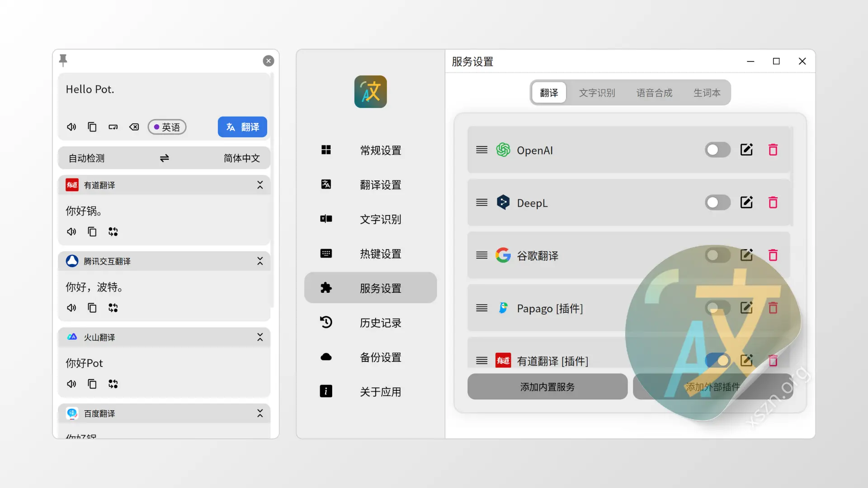Image resolution: width=868 pixels, height=488 pixels.
Task: Click the 英语 detected language chip
Action: click(x=167, y=127)
